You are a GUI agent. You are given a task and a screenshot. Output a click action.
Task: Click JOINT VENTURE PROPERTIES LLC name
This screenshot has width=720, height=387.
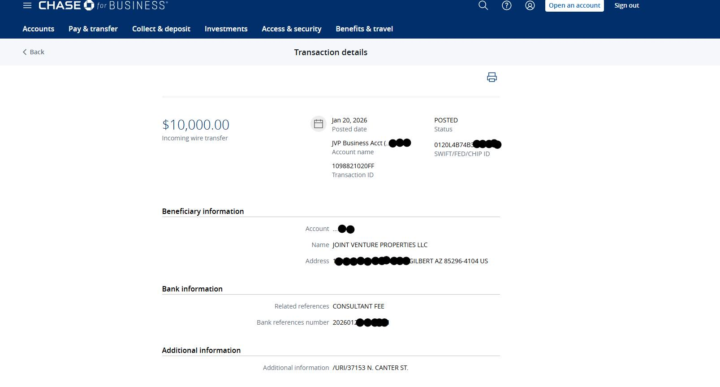pos(380,245)
